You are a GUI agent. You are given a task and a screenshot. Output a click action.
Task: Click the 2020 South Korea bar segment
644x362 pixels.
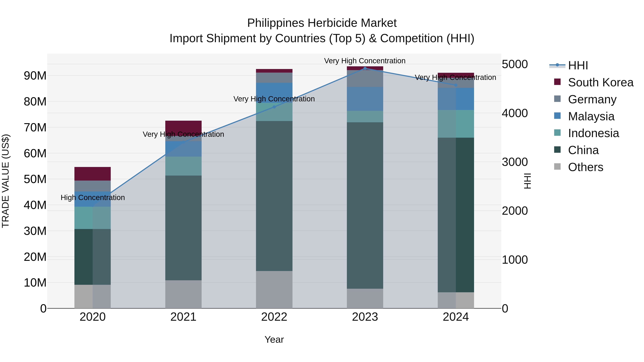(92, 174)
